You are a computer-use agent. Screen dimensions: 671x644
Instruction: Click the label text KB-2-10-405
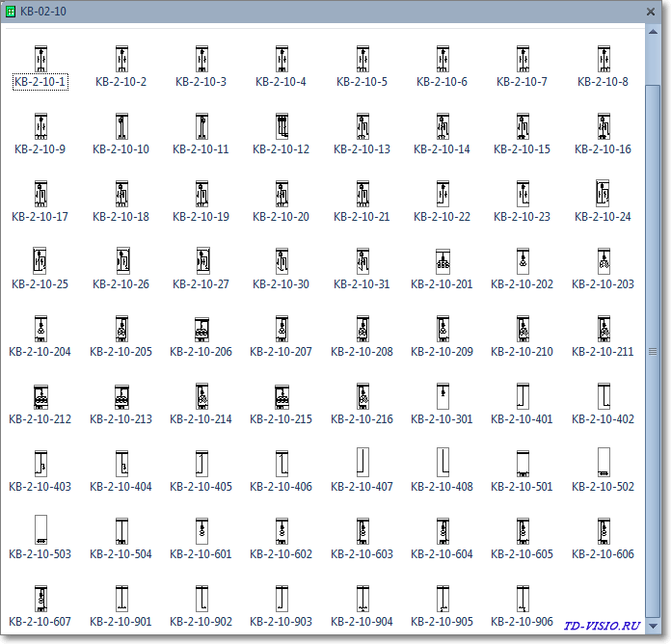click(201, 487)
